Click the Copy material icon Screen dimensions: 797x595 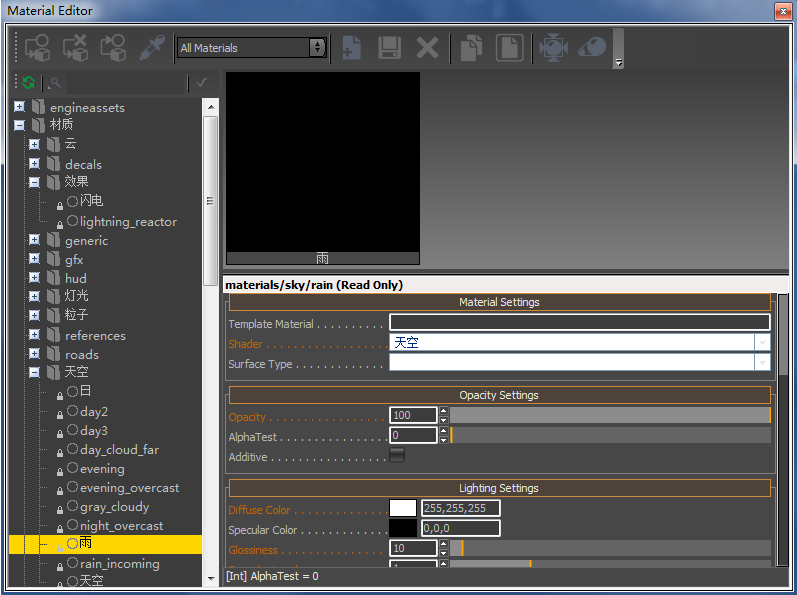(471, 48)
